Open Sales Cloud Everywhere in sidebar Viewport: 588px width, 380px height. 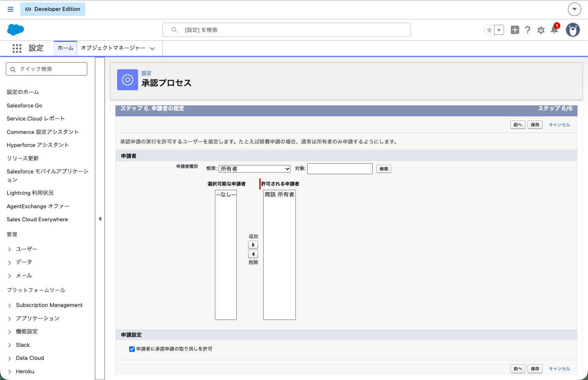[x=37, y=219]
